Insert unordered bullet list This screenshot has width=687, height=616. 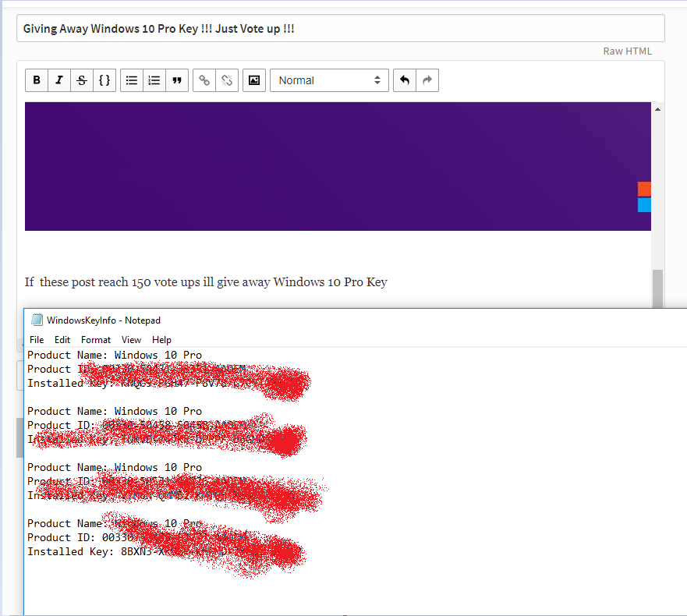[x=132, y=80]
